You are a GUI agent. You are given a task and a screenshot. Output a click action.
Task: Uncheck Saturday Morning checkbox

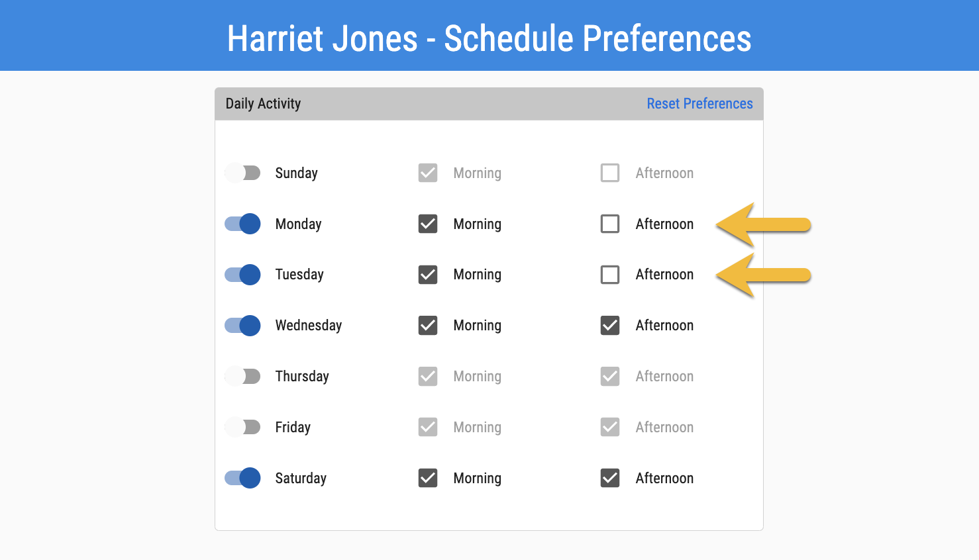coord(428,478)
